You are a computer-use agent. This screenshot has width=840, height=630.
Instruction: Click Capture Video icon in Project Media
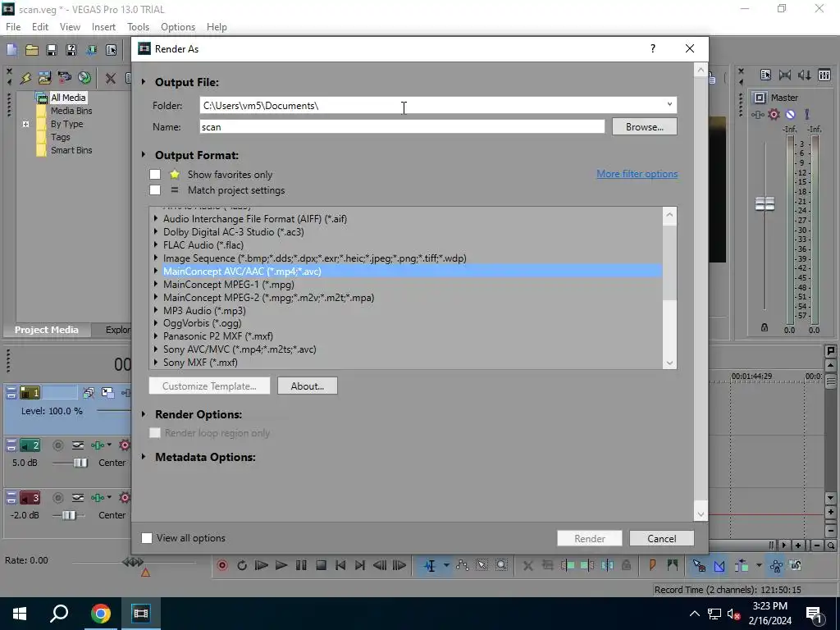click(x=64, y=78)
